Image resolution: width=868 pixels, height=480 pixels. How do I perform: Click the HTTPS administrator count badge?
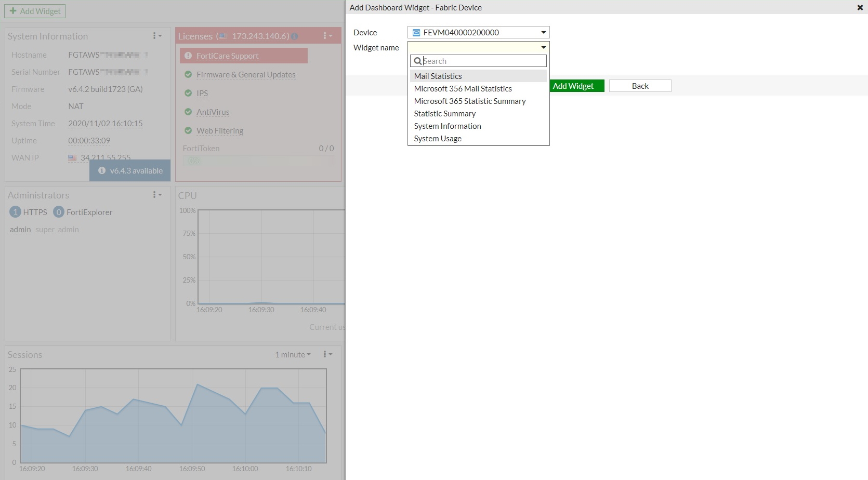click(15, 212)
